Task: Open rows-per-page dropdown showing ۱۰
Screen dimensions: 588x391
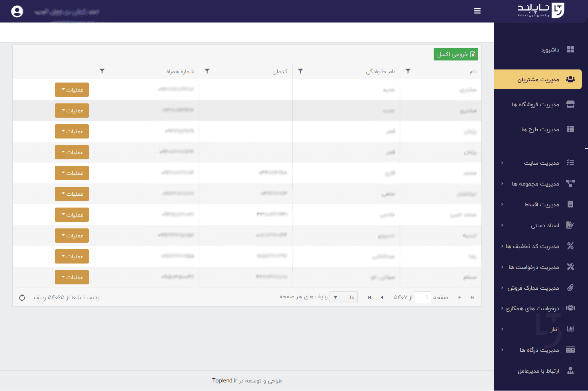Action: pyautogui.click(x=343, y=297)
